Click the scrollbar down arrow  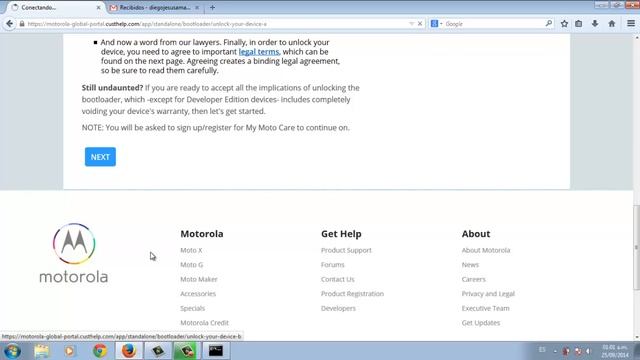[636, 338]
